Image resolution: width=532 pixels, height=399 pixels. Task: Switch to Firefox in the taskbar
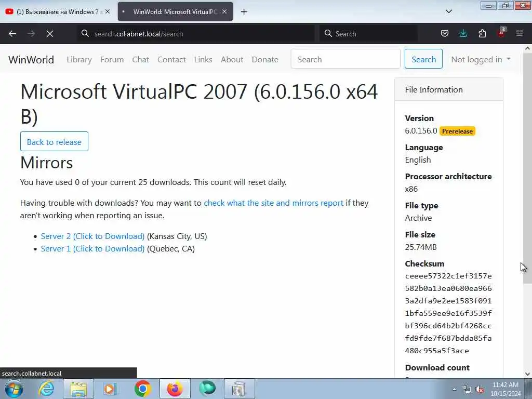tap(175, 389)
